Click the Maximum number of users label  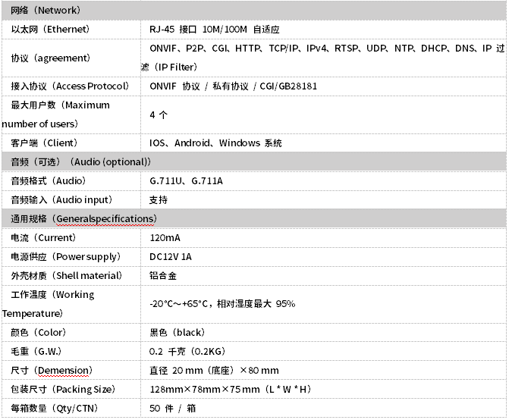[x=61, y=114]
